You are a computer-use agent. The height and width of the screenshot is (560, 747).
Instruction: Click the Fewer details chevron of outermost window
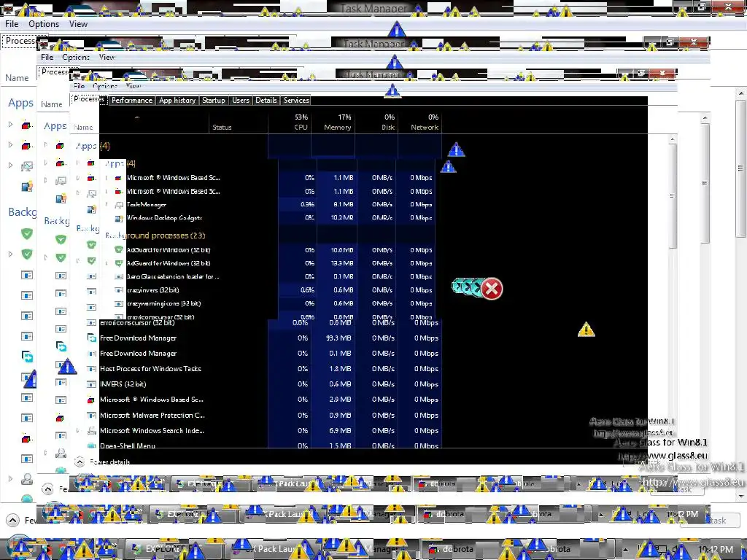tap(12, 520)
